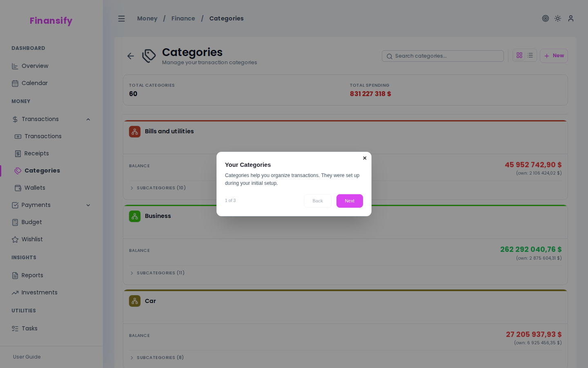Open Wallets from the sidebar
588x368 pixels.
(x=17, y=188)
